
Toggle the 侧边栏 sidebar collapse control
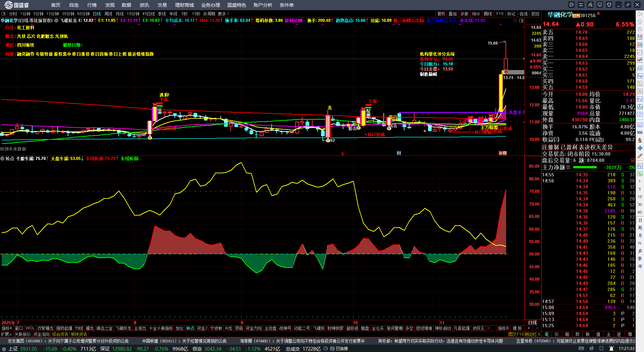point(532,334)
